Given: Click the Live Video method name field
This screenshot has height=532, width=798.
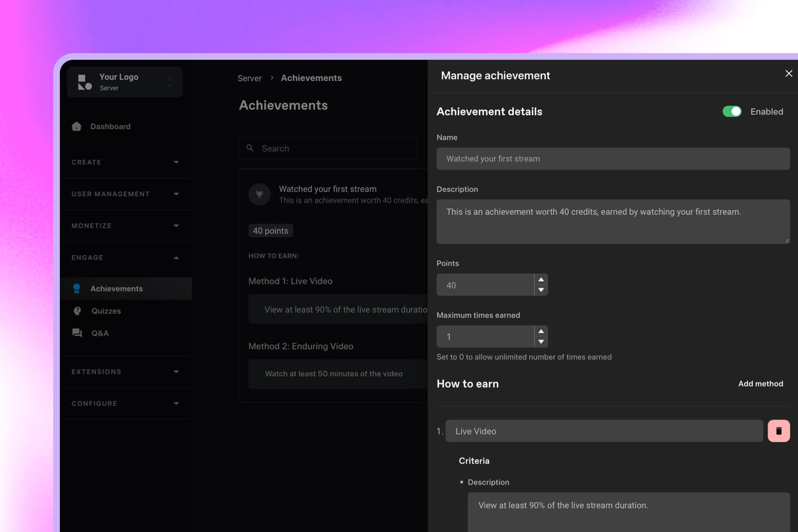Looking at the screenshot, I should pyautogui.click(x=604, y=431).
